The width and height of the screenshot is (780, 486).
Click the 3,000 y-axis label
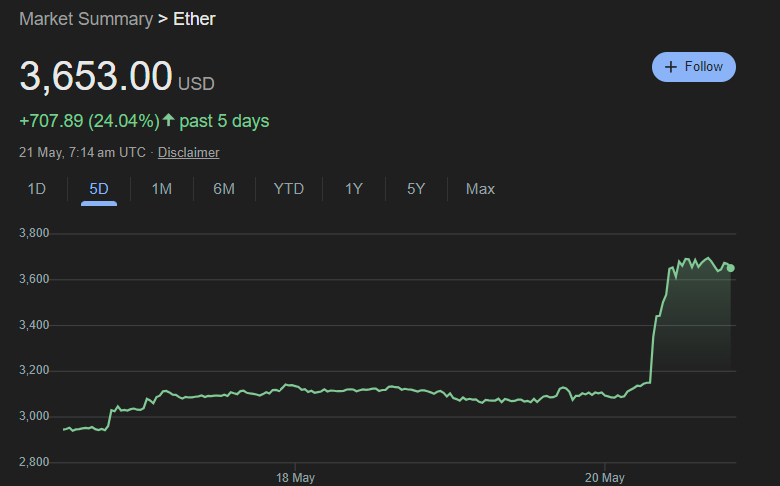click(x=34, y=416)
